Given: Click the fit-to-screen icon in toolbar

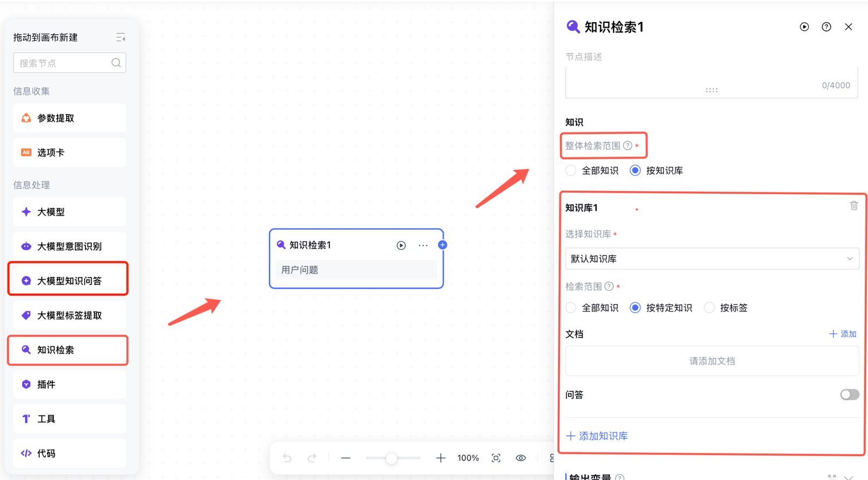Looking at the screenshot, I should pos(496,458).
